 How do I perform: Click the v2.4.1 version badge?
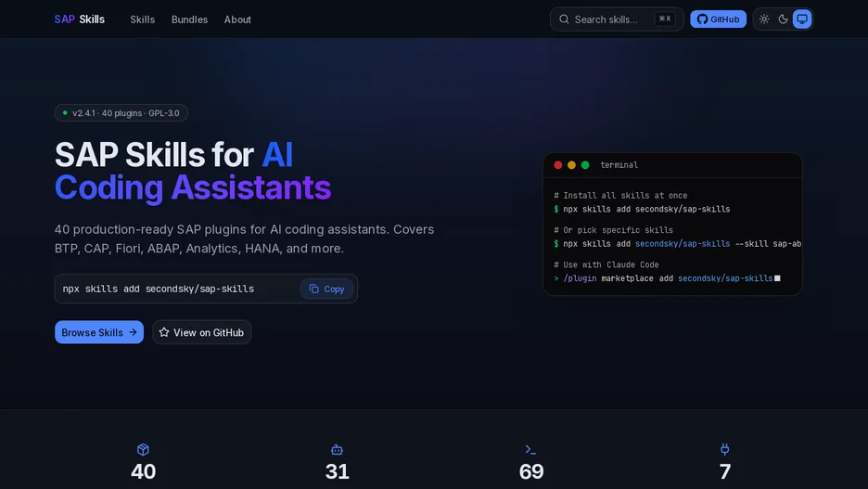[x=121, y=113]
